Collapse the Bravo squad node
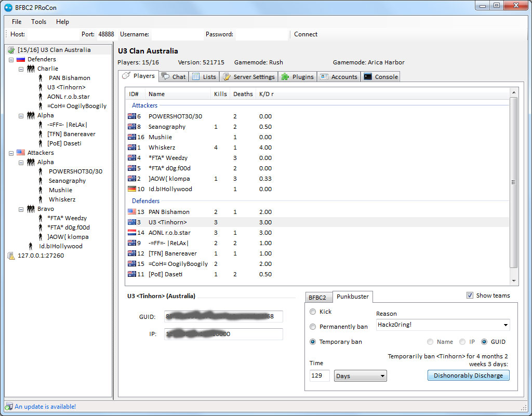This screenshot has width=532, height=416. pyautogui.click(x=21, y=209)
